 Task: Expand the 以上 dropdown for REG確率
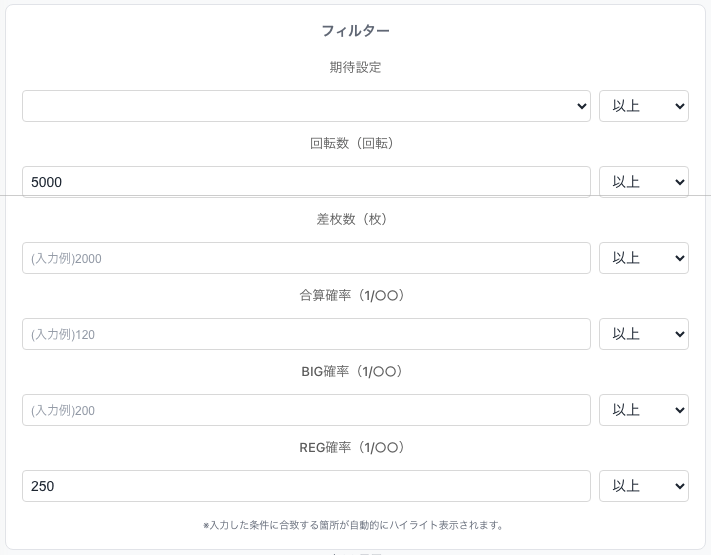pyautogui.click(x=643, y=486)
